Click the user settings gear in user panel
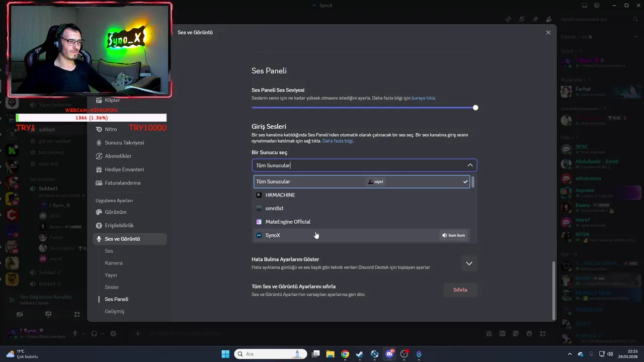The height and width of the screenshot is (362, 644). [x=113, y=334]
